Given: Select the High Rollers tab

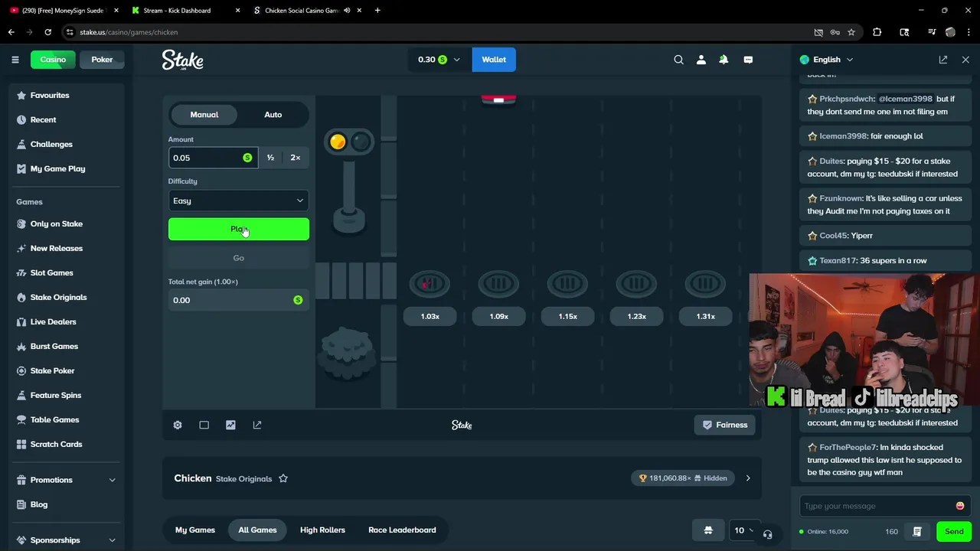Looking at the screenshot, I should (x=322, y=530).
